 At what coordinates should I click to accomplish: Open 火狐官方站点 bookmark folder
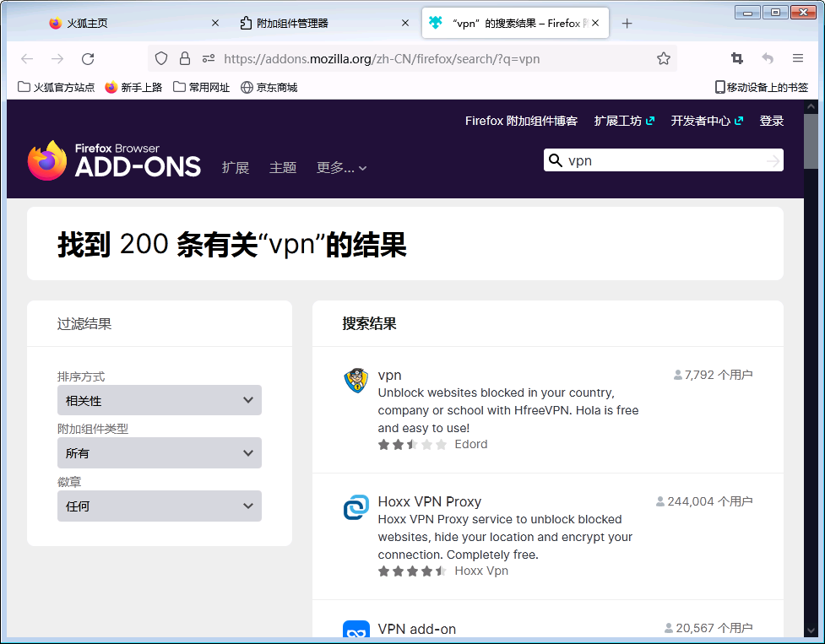57,87
